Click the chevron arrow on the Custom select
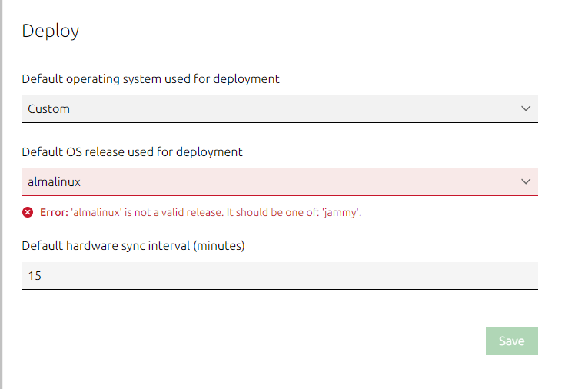This screenshot has width=588, height=389. [x=526, y=108]
